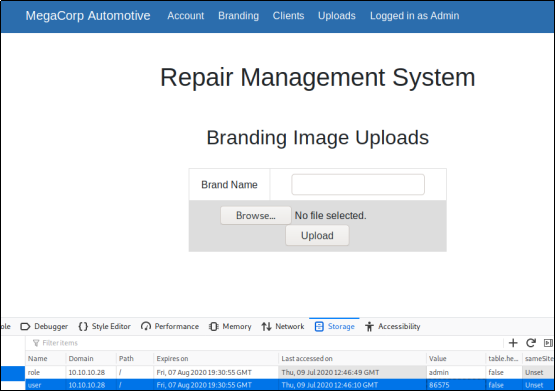This screenshot has width=556, height=391.
Task: Click the role row expiry date cell
Action: [x=216, y=372]
